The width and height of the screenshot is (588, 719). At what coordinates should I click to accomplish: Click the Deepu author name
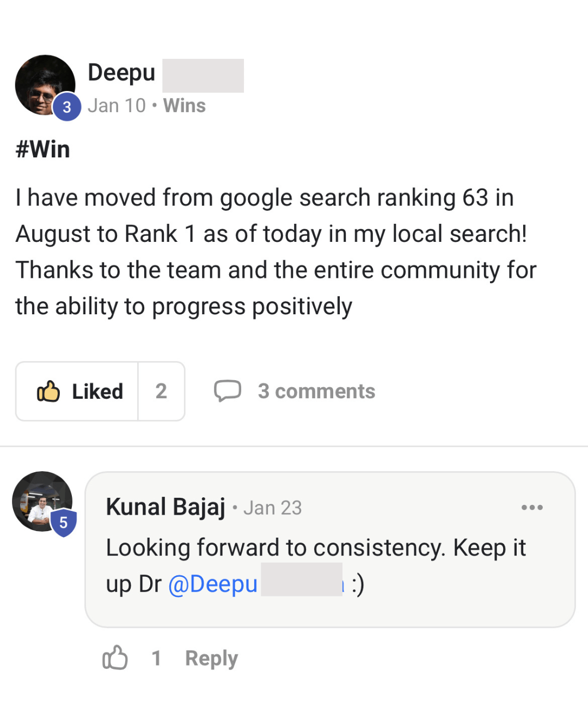(x=122, y=72)
